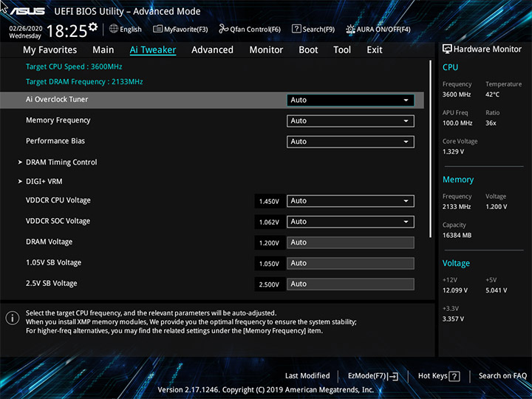532x399 pixels.
Task: Select the Performance Bias row label
Action: click(55, 141)
